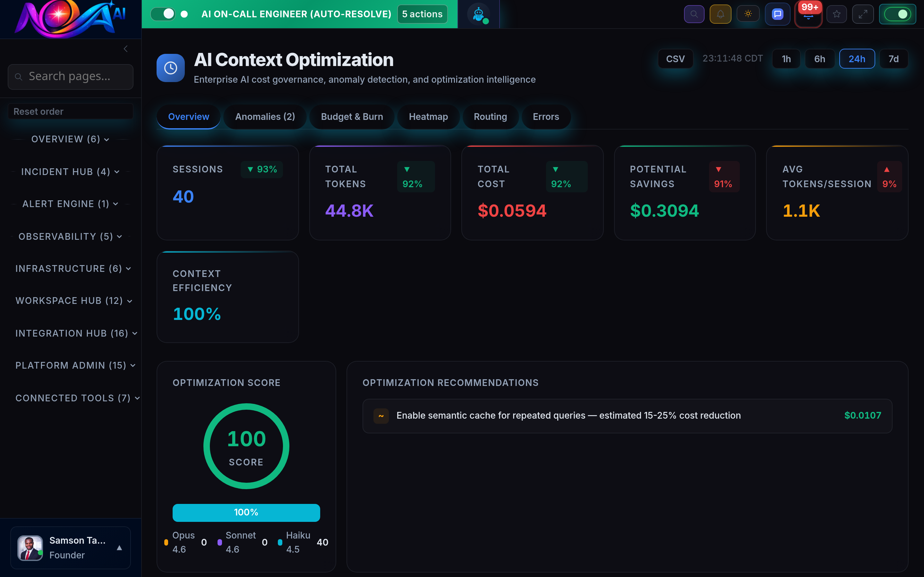The width and height of the screenshot is (924, 577).
Task: Click the star favorites icon
Action: [837, 14]
